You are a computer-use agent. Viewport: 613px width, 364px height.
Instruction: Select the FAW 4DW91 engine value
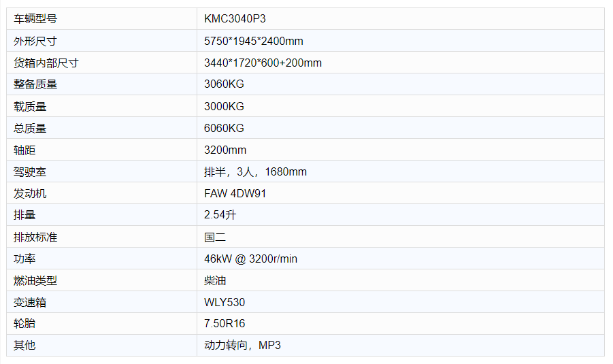coord(235,193)
